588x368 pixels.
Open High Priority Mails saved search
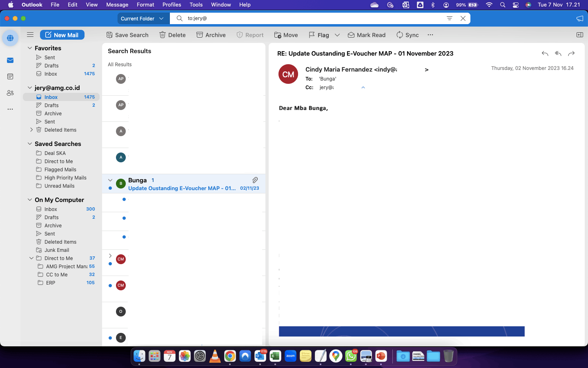[x=61, y=177]
